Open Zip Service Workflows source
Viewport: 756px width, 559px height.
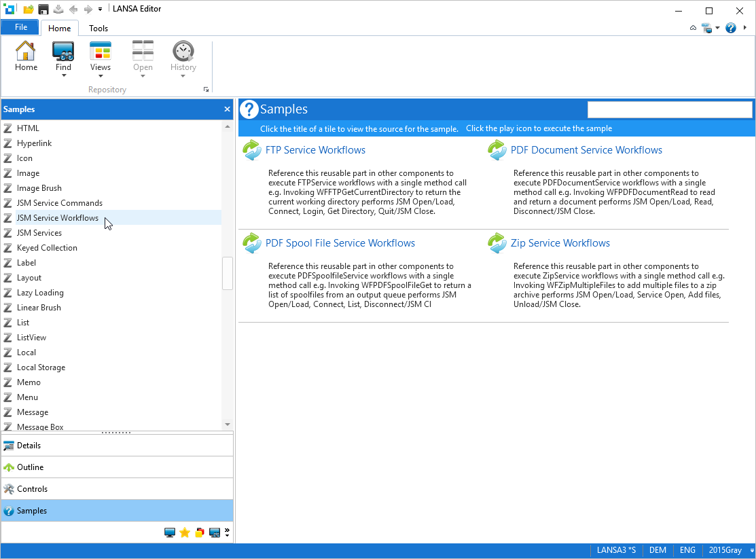(560, 243)
